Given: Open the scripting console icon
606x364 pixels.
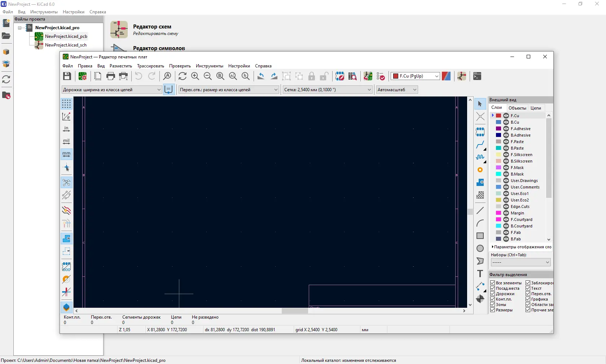Looking at the screenshot, I should (477, 76).
